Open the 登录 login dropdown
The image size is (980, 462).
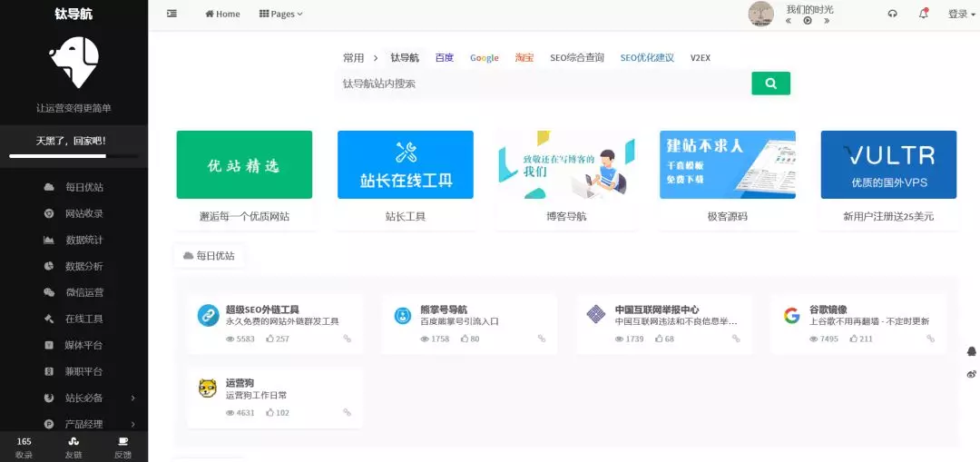coord(961,14)
